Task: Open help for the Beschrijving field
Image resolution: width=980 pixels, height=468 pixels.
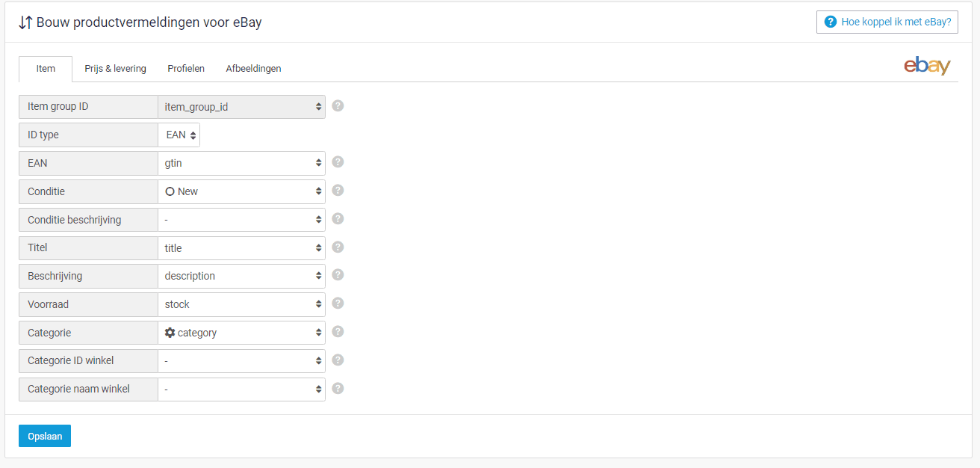Action: pyautogui.click(x=337, y=274)
